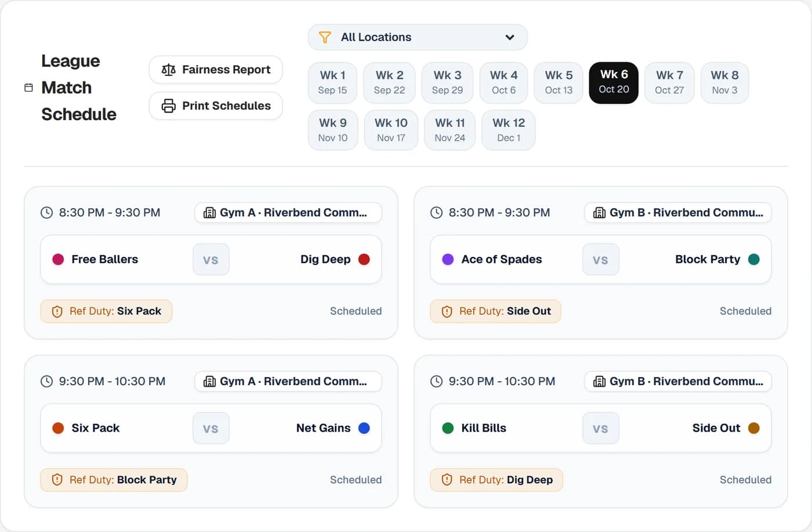The width and height of the screenshot is (812, 532).
Task: Click the shield icon on Ref Duty: Six Pack
Action: click(x=57, y=312)
